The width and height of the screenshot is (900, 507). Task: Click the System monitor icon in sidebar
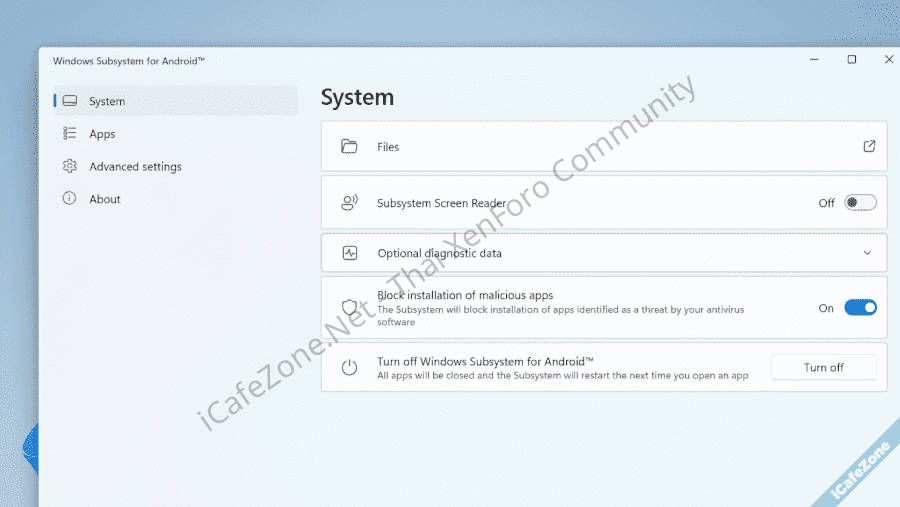click(x=69, y=101)
